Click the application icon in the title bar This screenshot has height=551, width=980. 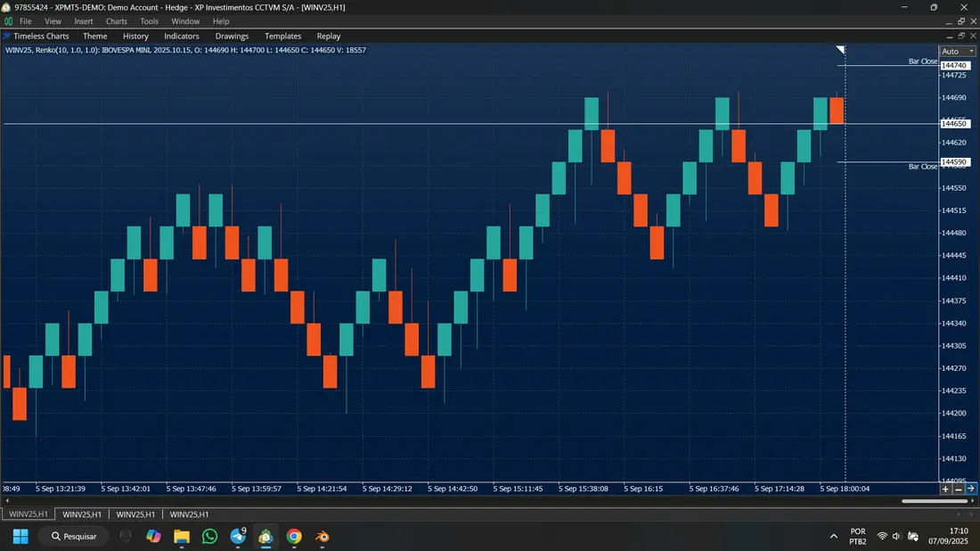click(6, 7)
